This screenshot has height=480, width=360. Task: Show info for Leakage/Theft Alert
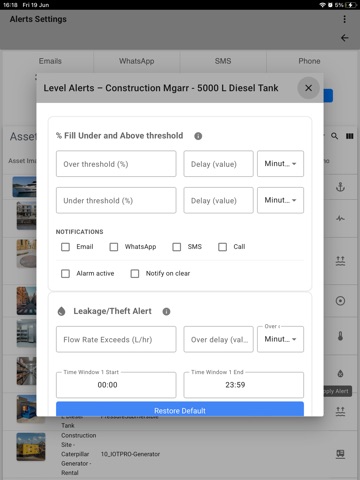click(166, 311)
